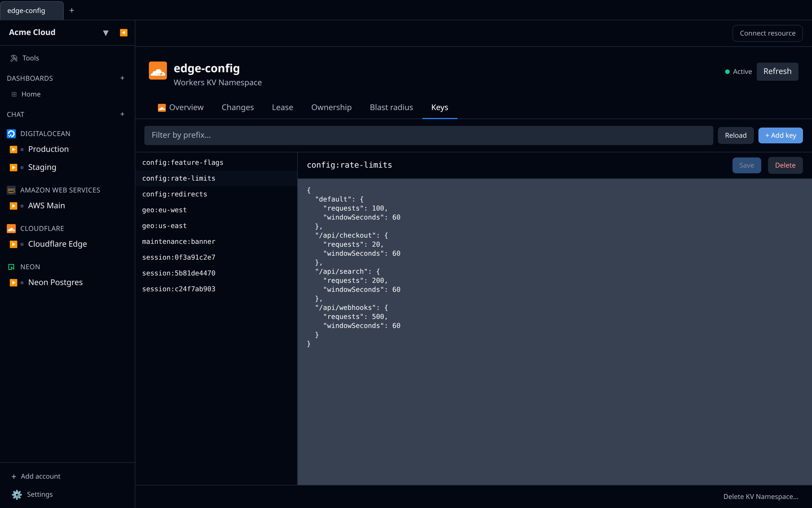Click the CHAT section header
Image resolution: width=812 pixels, height=508 pixels.
tap(16, 115)
